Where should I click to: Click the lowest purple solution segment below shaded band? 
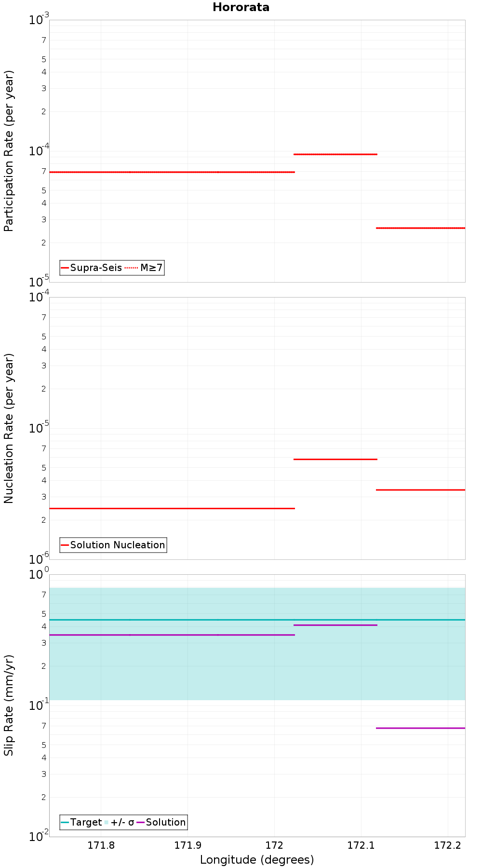pos(420,728)
